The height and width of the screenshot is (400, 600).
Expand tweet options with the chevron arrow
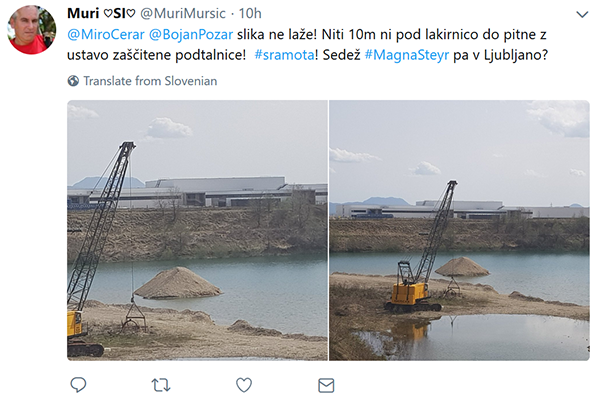pyautogui.click(x=582, y=15)
